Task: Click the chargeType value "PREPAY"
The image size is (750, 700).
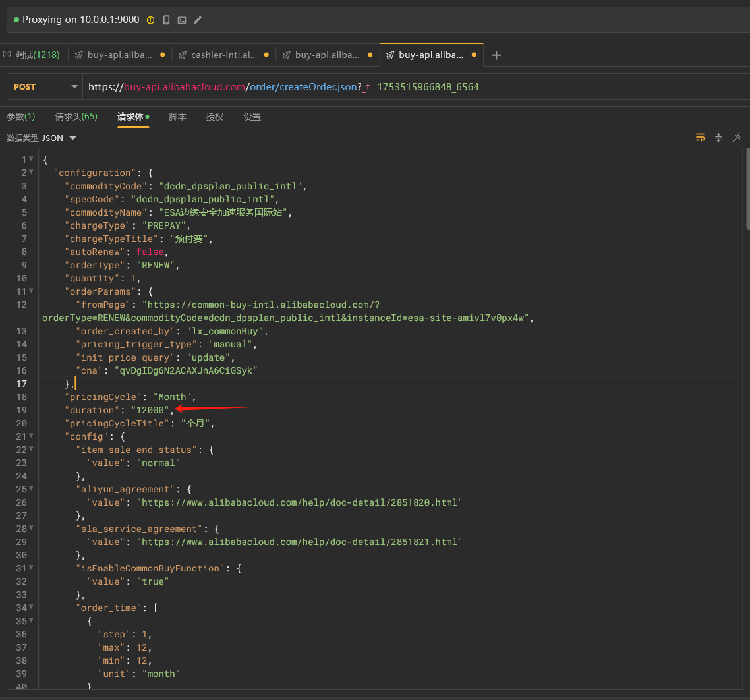Action: click(164, 226)
